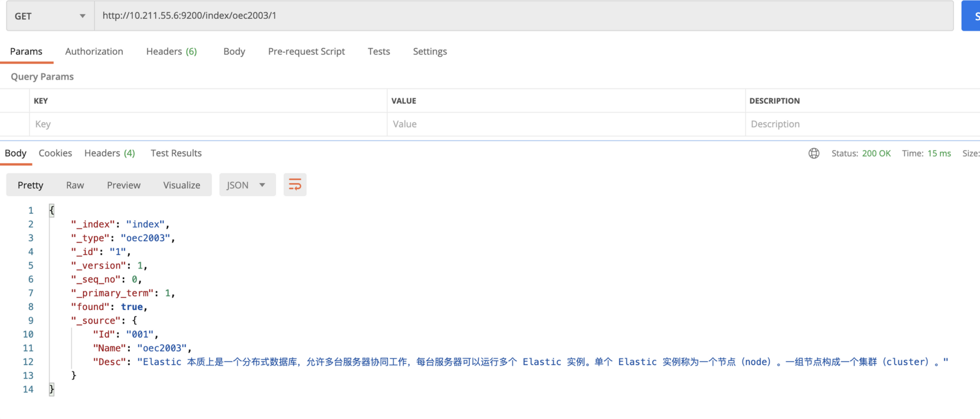The image size is (980, 419).
Task: Open the response Cookies tab
Action: [55, 153]
